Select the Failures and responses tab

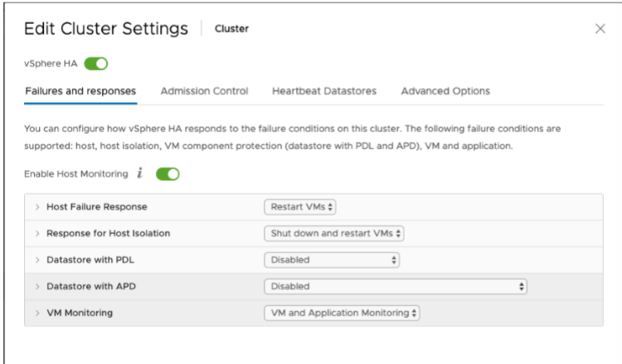(x=80, y=91)
